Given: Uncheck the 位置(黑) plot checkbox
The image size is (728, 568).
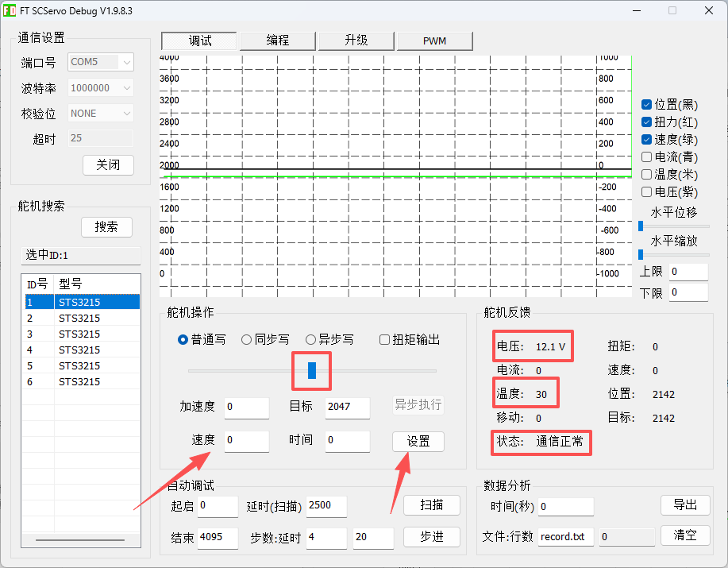Looking at the screenshot, I should pos(646,105).
